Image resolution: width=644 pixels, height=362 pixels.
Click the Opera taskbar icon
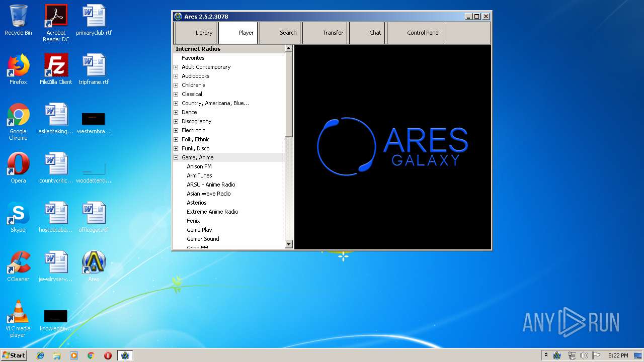[108, 355]
